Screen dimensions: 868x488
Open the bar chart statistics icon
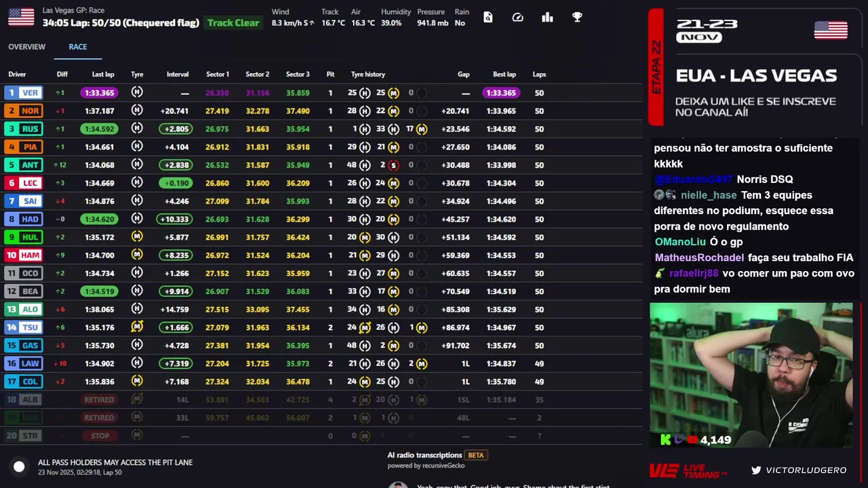pos(547,18)
